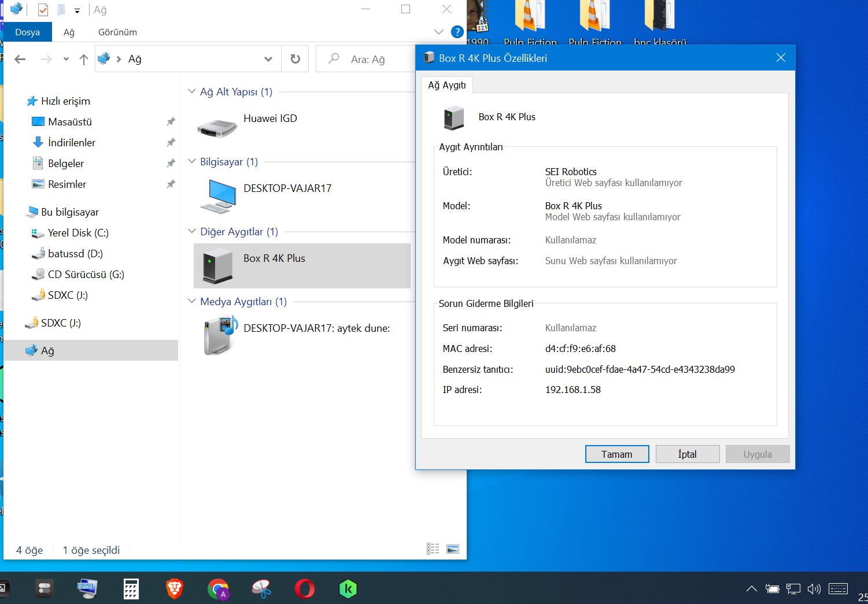Go back with the back arrow
Image resolution: width=868 pixels, height=604 pixels.
(x=20, y=59)
